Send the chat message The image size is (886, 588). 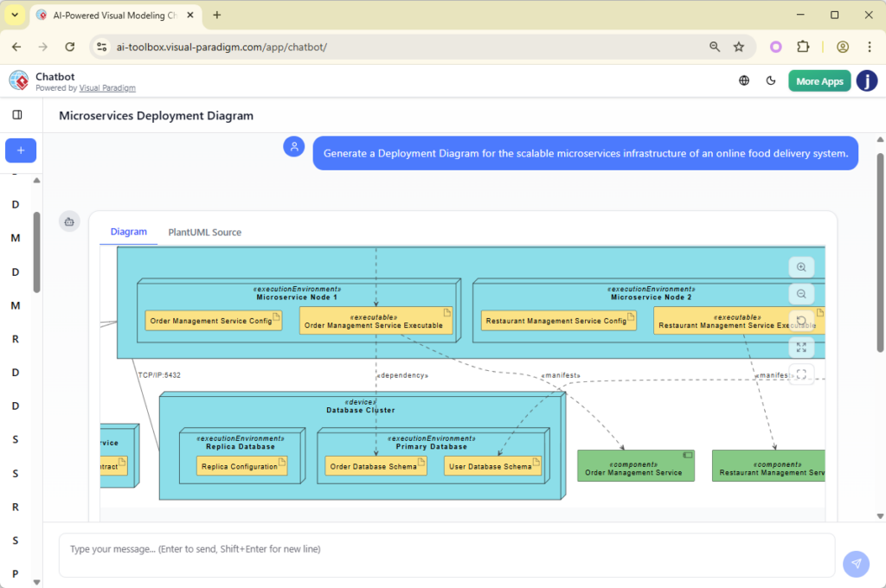[x=856, y=564]
